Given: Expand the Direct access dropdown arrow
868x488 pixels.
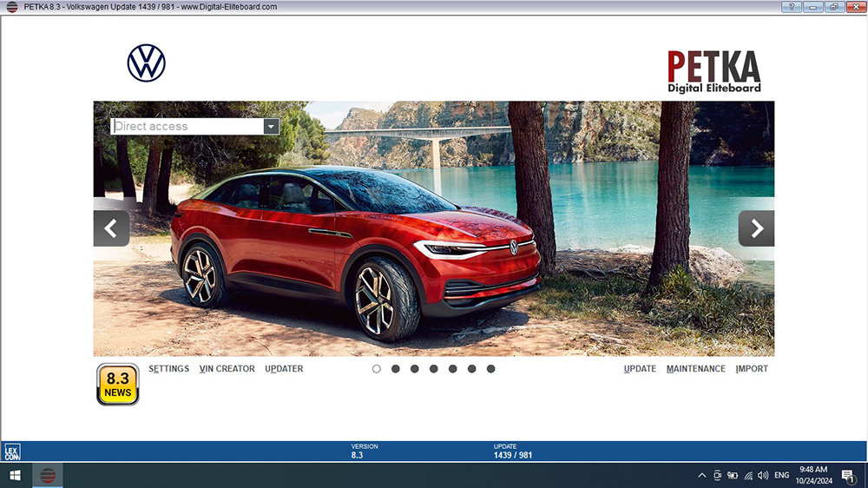Looking at the screenshot, I should tap(271, 126).
